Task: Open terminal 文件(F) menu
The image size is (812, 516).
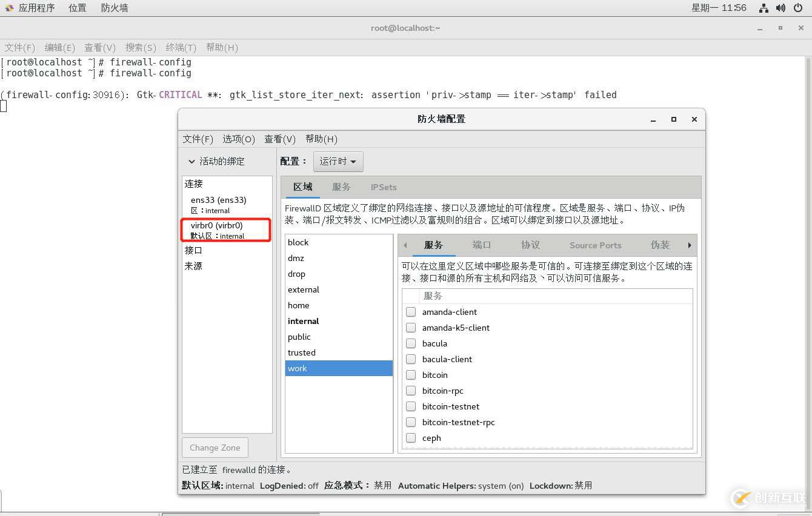Action: tap(20, 47)
